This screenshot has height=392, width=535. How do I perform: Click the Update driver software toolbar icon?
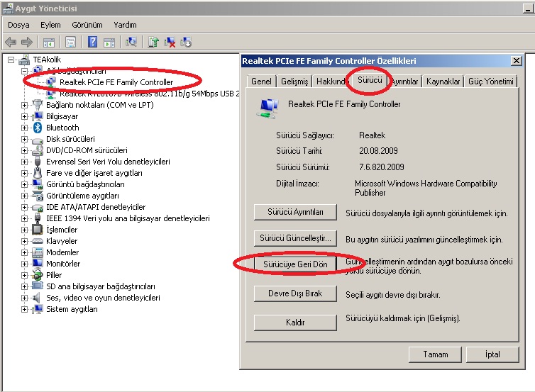tap(153, 43)
